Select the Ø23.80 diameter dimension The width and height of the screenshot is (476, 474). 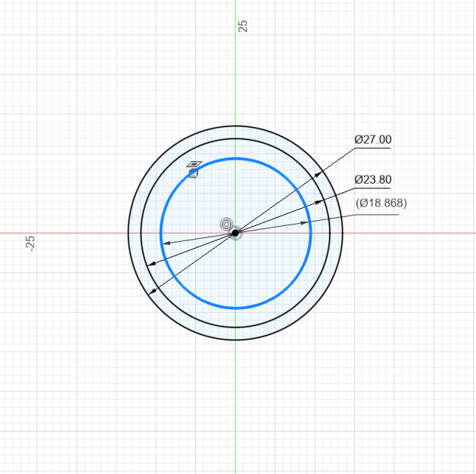click(373, 180)
